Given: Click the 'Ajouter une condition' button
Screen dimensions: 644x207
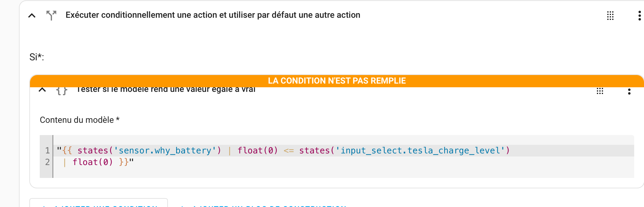Looking at the screenshot, I should point(98,203).
